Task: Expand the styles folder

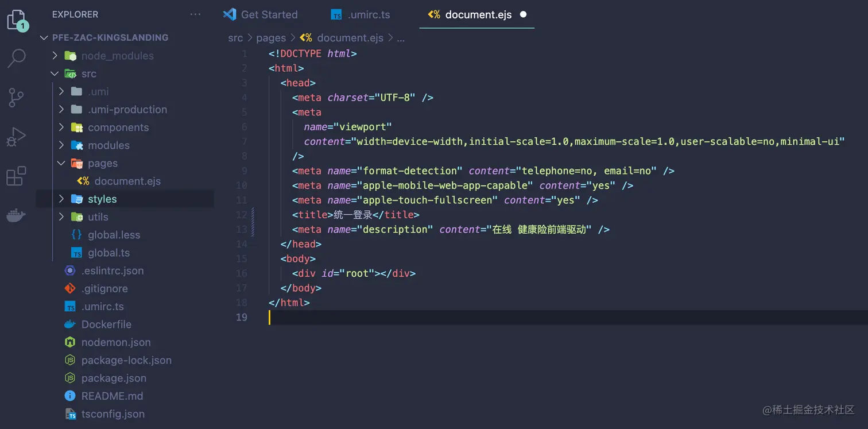Action: pyautogui.click(x=61, y=199)
